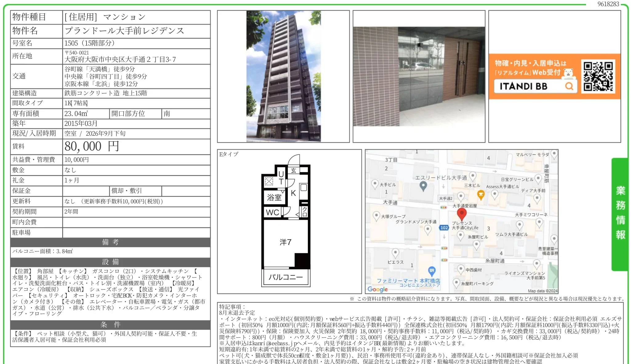Click the ITANDI BB search box

pyautogui.click(x=535, y=86)
